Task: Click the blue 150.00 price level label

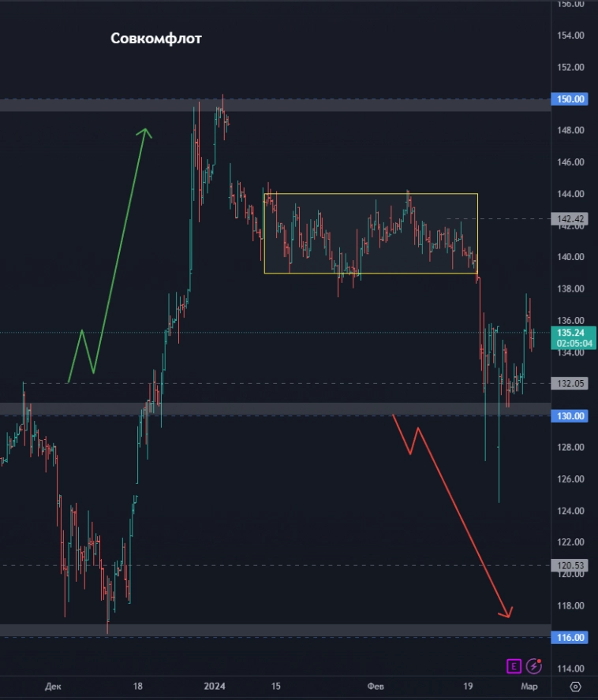Action: pyautogui.click(x=570, y=99)
